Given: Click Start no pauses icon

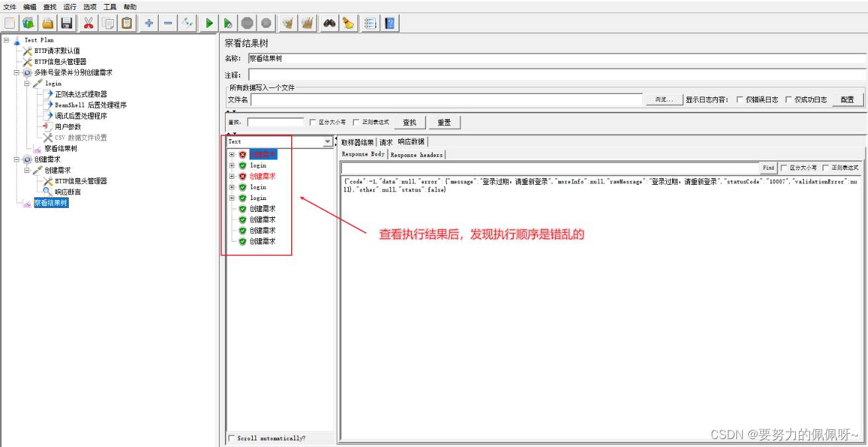Looking at the screenshot, I should pos(228,23).
